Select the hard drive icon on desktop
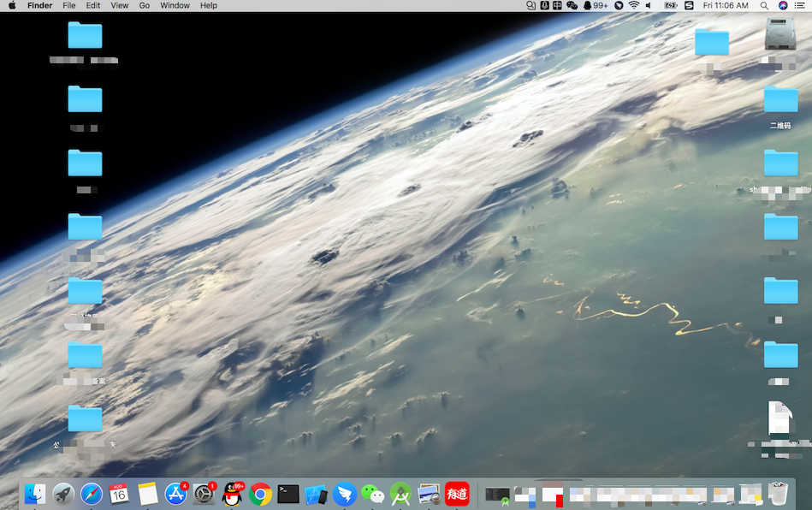This screenshot has height=510, width=812. [779, 34]
